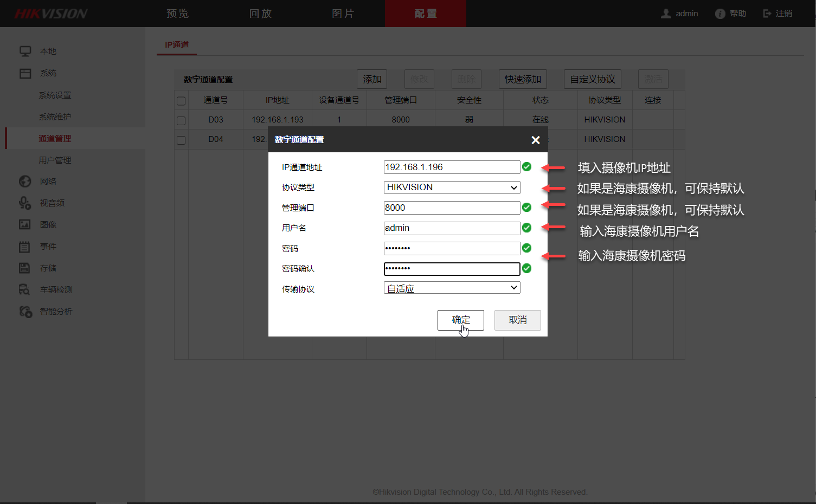This screenshot has width=816, height=504.
Task: Click the Vehicle Detection (车辆检测) icon
Action: coord(24,290)
